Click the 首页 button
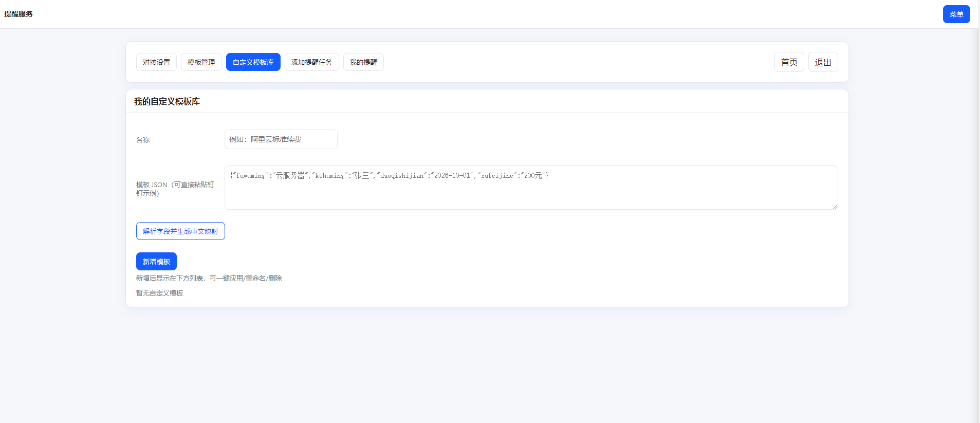Screen dimensions: 980x423 pos(789,62)
